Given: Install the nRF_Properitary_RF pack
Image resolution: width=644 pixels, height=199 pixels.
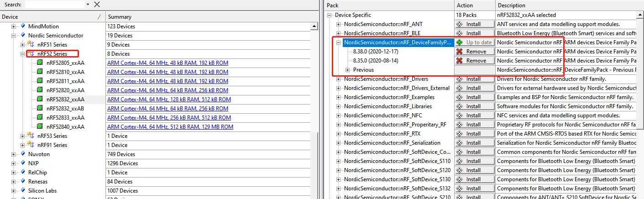Looking at the screenshot, I should [475, 125].
